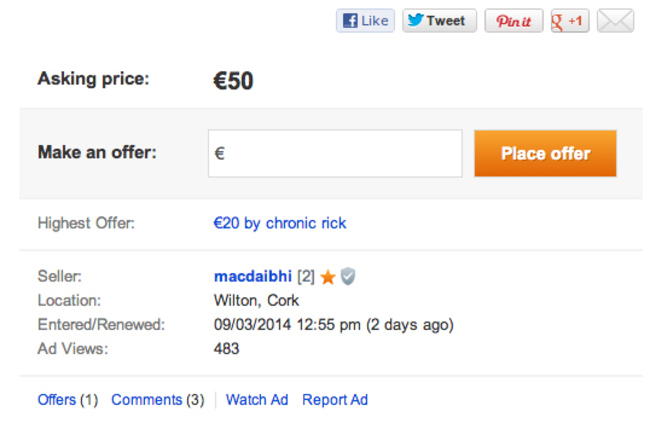This screenshot has width=650, height=423.
Task: Open seller macdaibhi's profile
Action: point(253,276)
